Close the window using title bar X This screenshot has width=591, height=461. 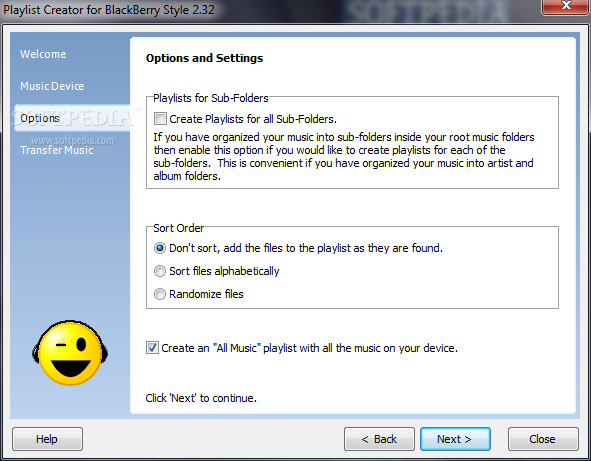pyautogui.click(x=566, y=6)
